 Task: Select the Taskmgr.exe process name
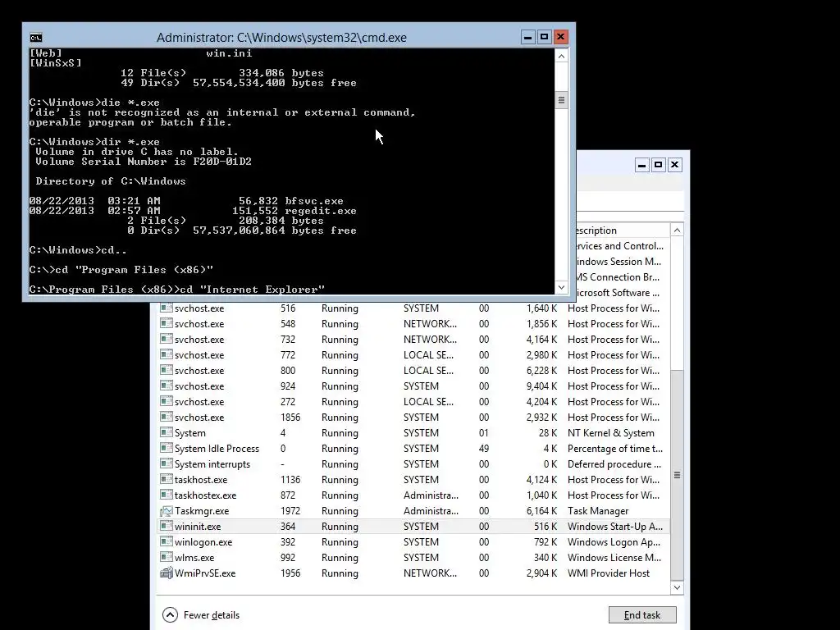(x=202, y=511)
